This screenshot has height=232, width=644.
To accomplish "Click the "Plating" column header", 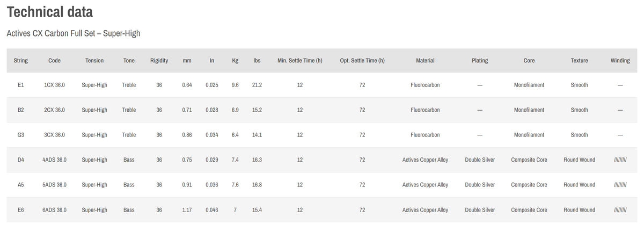I will point(480,61).
